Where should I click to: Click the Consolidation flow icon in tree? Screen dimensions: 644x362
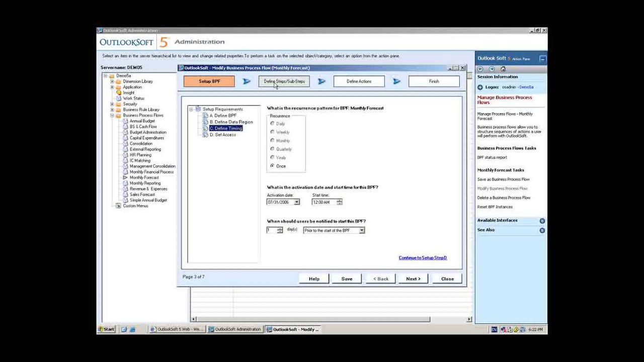click(126, 144)
